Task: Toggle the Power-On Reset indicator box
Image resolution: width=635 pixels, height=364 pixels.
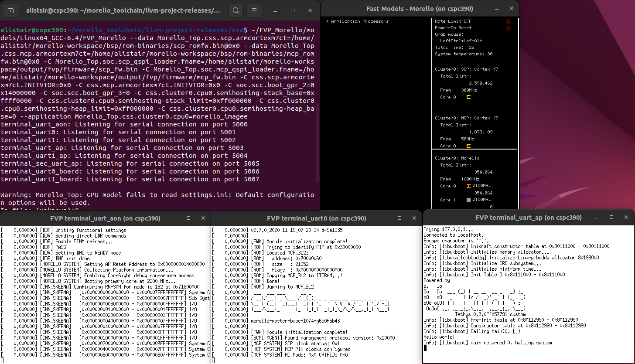Action: tap(509, 28)
